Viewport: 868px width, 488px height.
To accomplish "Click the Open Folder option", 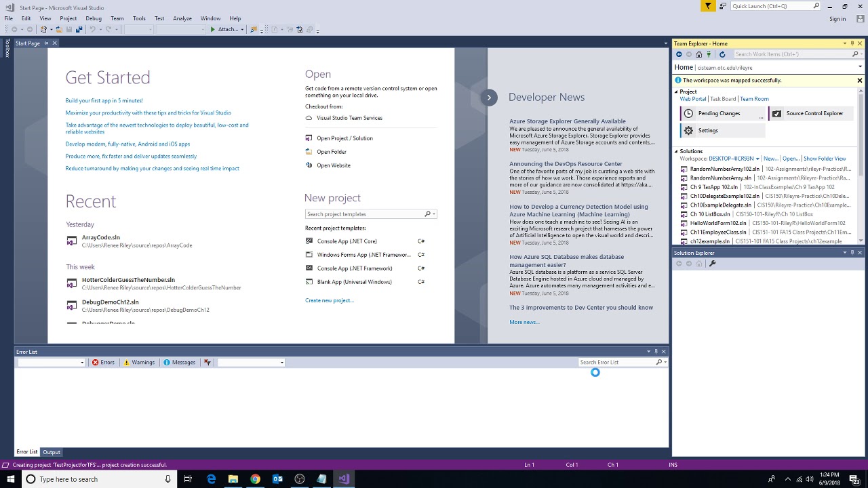I will pyautogui.click(x=332, y=152).
